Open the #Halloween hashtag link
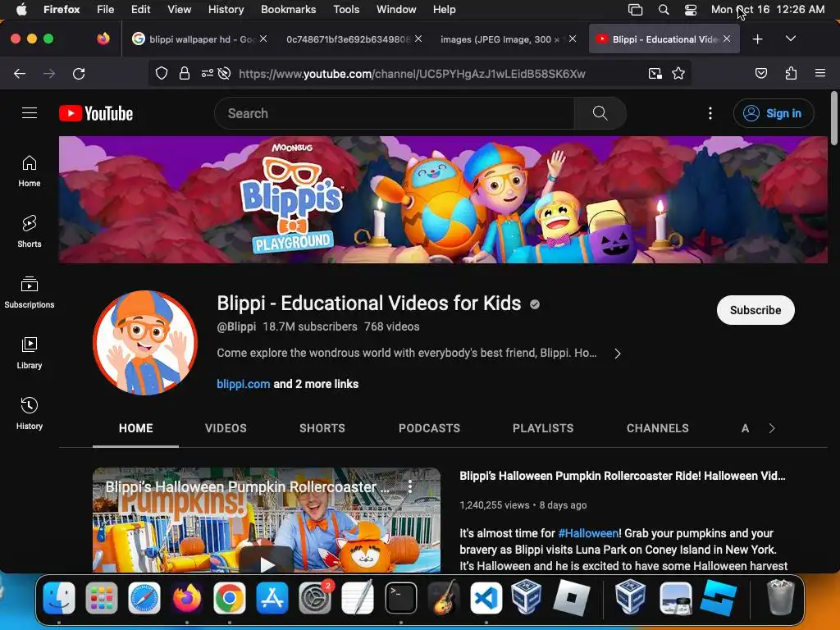The image size is (840, 630). (x=588, y=533)
